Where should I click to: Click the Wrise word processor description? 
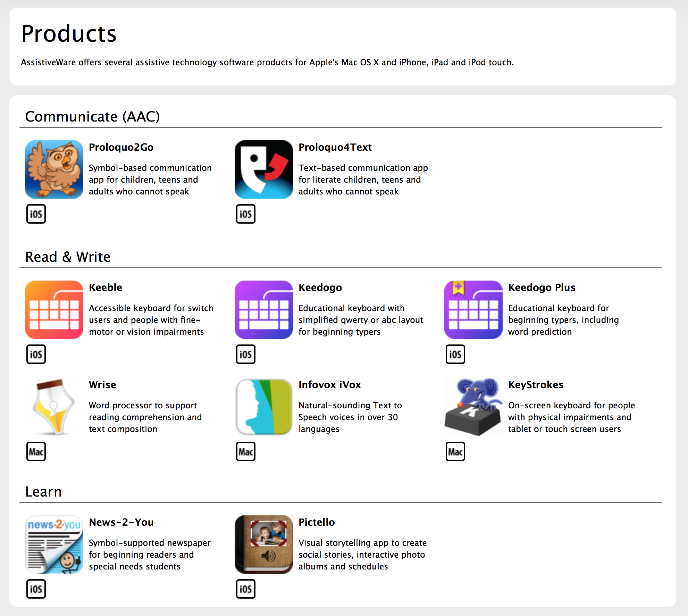(x=145, y=417)
